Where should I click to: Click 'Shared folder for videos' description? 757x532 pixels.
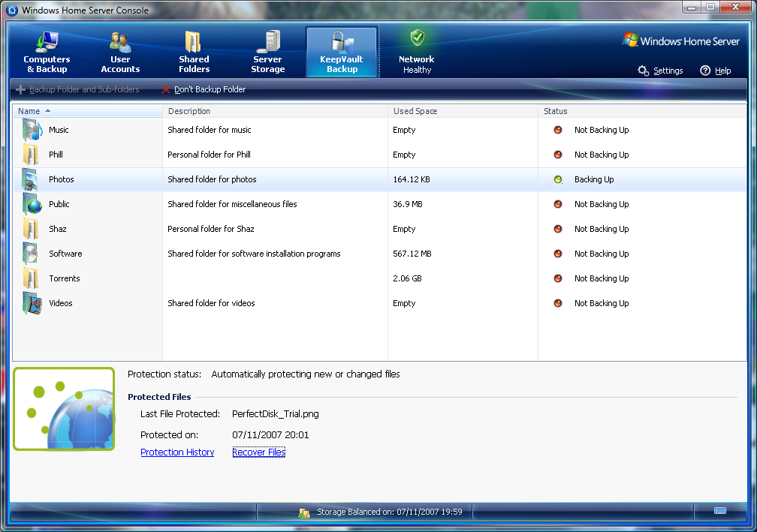(211, 303)
